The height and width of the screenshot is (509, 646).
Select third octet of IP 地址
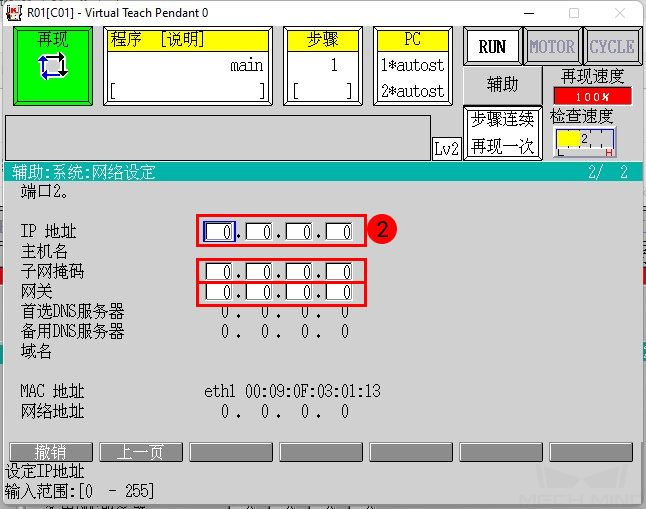coord(299,231)
